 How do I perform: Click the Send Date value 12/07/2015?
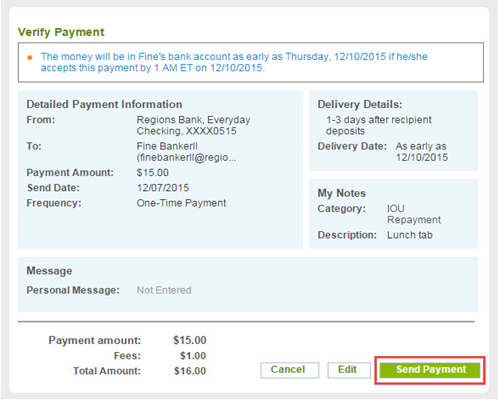point(163,188)
